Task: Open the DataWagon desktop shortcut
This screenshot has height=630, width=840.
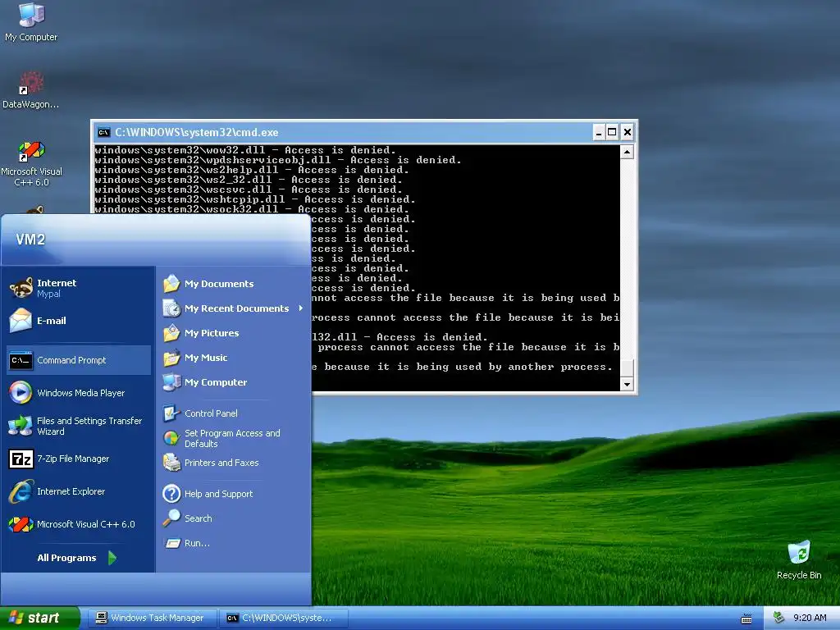Action: [x=30, y=90]
